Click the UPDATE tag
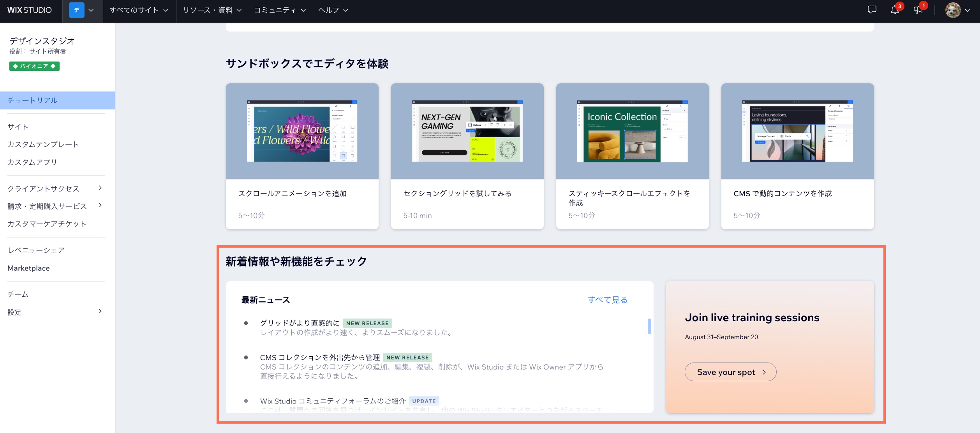980x433 pixels. pyautogui.click(x=424, y=401)
